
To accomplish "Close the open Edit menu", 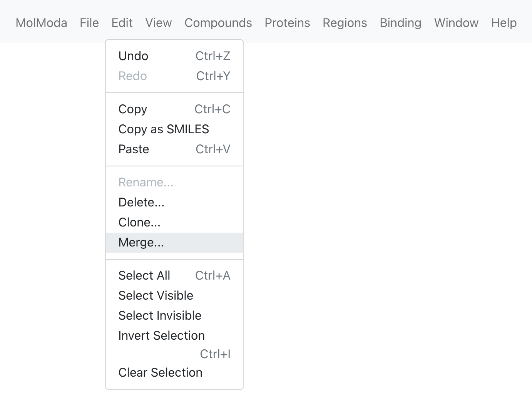I will point(122,23).
